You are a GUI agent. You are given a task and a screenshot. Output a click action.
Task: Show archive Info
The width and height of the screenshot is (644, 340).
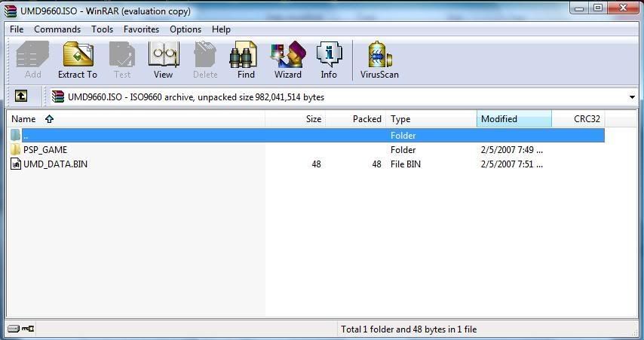[x=329, y=60]
